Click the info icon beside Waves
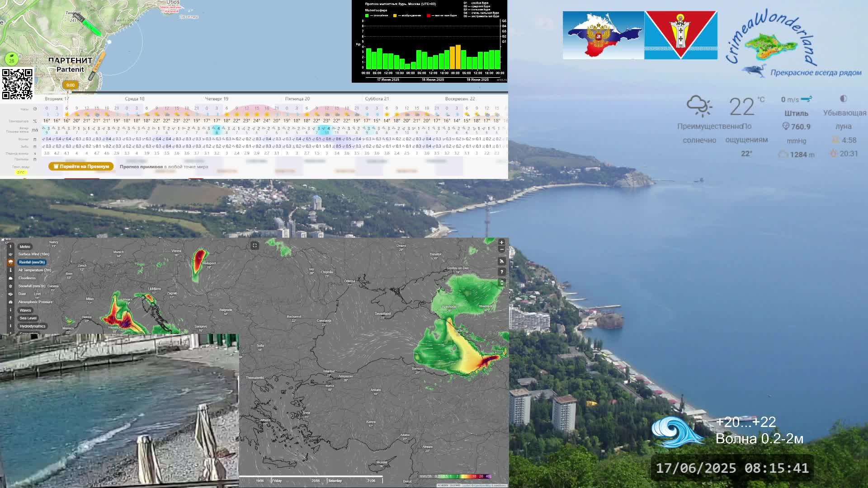 (x=10, y=310)
